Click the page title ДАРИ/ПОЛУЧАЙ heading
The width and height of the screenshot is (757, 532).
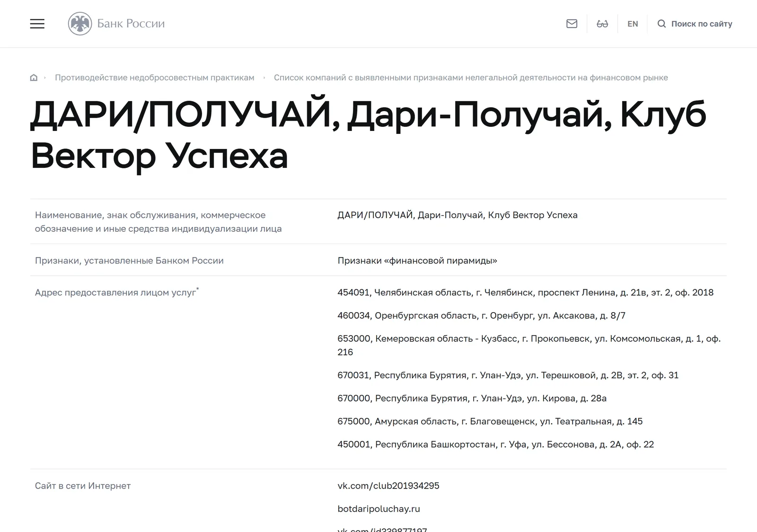click(x=368, y=135)
